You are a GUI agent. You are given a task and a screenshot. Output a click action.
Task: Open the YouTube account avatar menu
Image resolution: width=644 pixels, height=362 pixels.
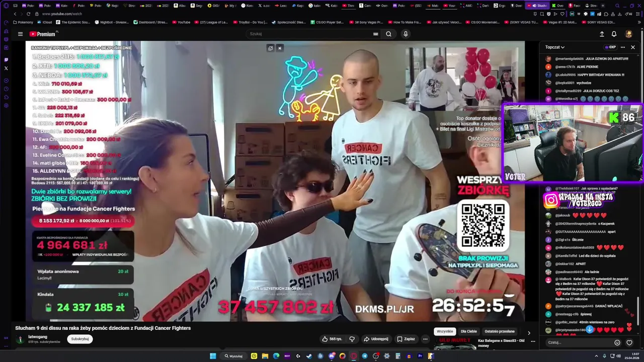coord(628,34)
